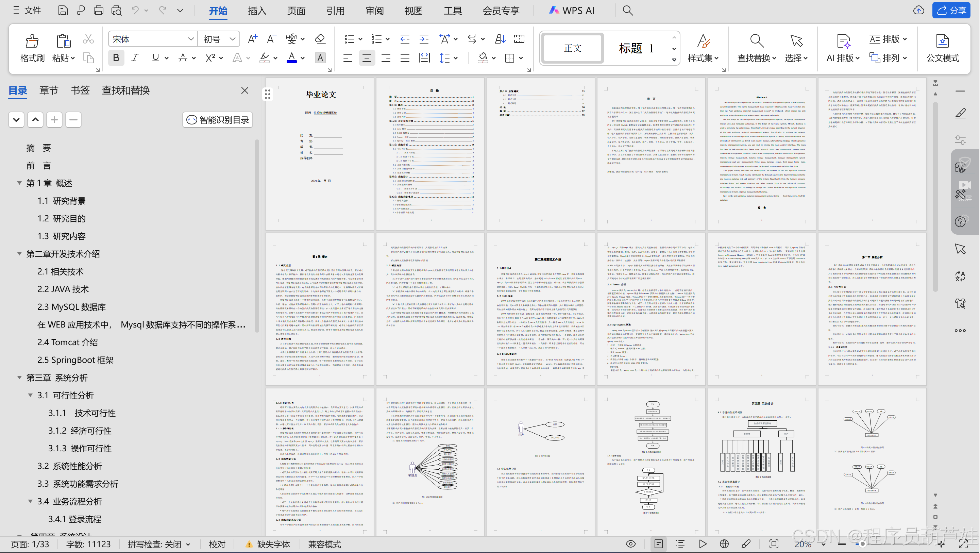
Task: Click the clear formatting eraser icon
Action: tap(320, 39)
